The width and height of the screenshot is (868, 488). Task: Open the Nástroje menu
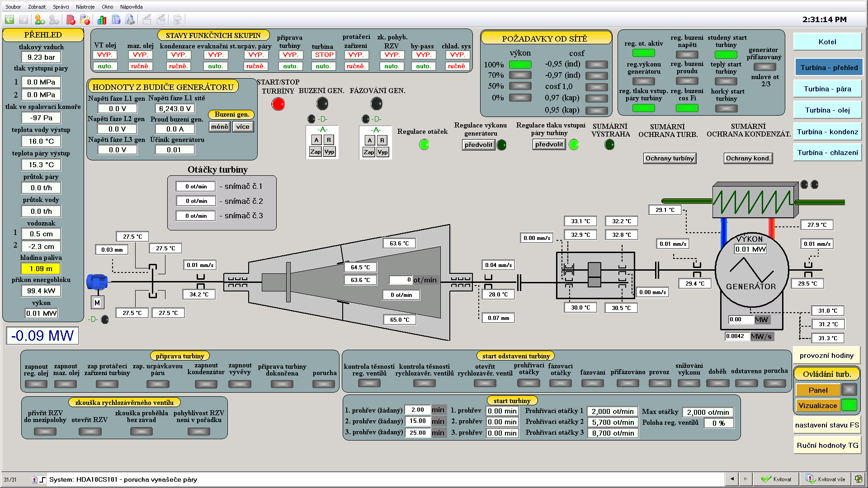[85, 7]
